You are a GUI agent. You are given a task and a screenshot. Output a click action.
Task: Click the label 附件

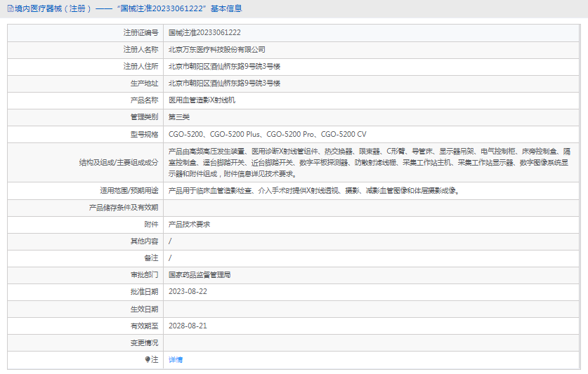tap(151, 225)
